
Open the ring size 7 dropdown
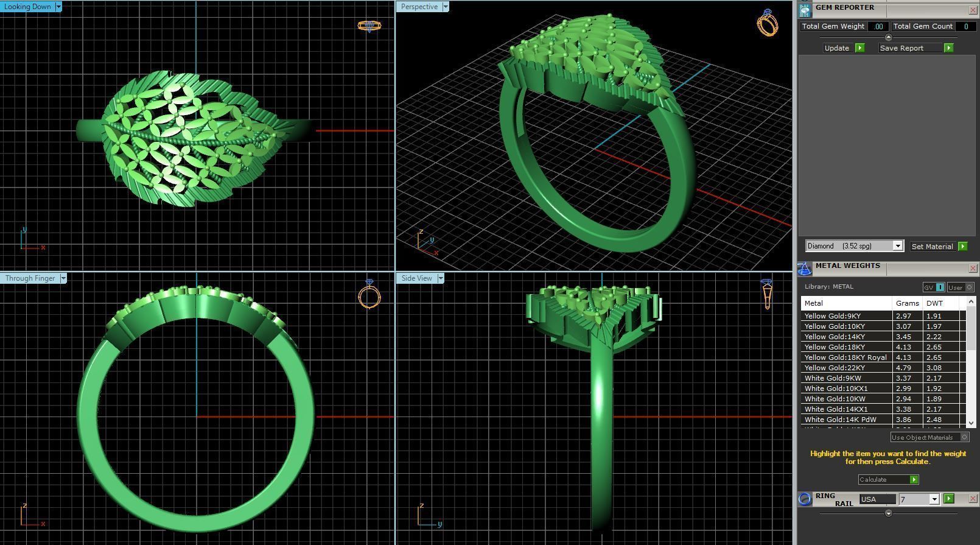coord(934,499)
